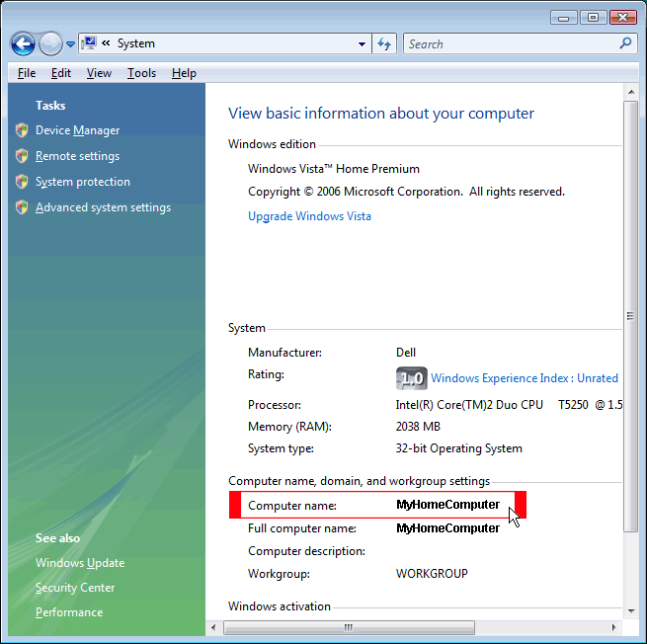Open Remote settings task link
Screen dimensions: 647x644
coord(78,156)
